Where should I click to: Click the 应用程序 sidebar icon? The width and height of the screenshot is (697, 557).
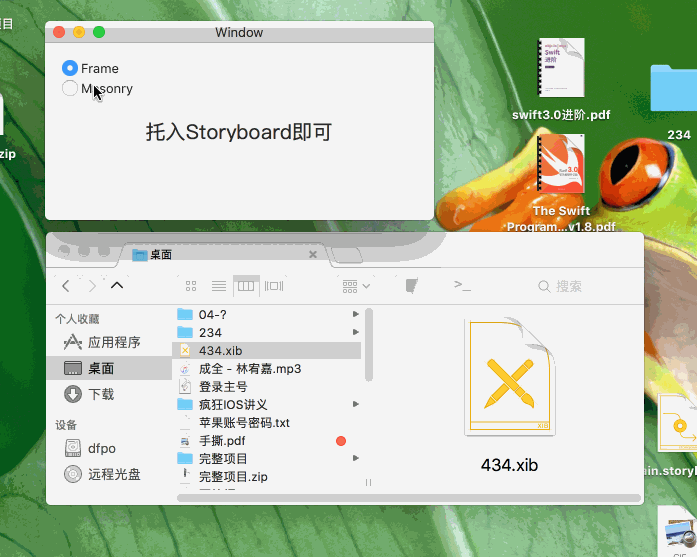coord(73,342)
